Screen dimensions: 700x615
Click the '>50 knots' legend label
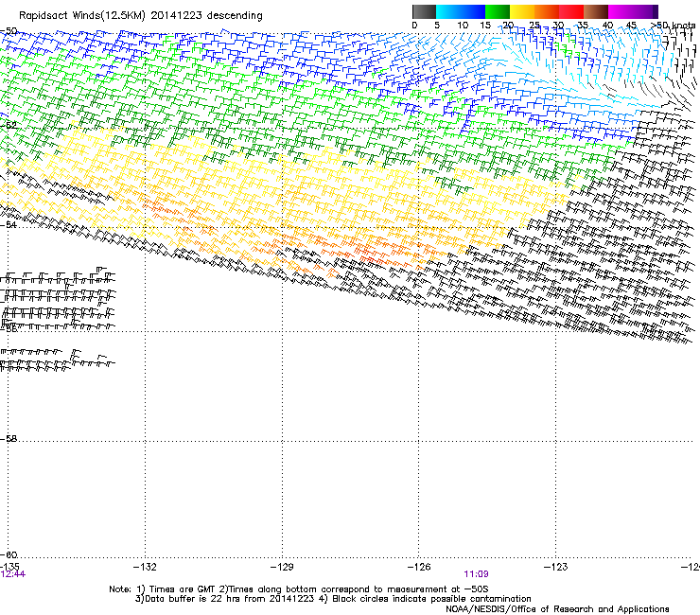(673, 26)
